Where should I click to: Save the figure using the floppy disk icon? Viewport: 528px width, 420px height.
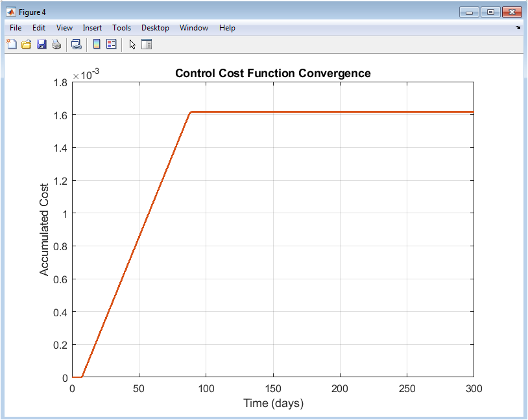click(x=42, y=45)
